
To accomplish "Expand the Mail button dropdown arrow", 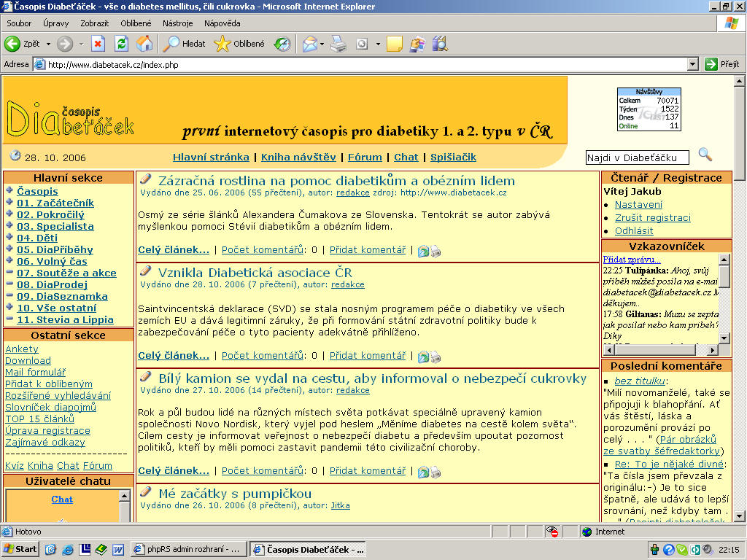I will (322, 44).
